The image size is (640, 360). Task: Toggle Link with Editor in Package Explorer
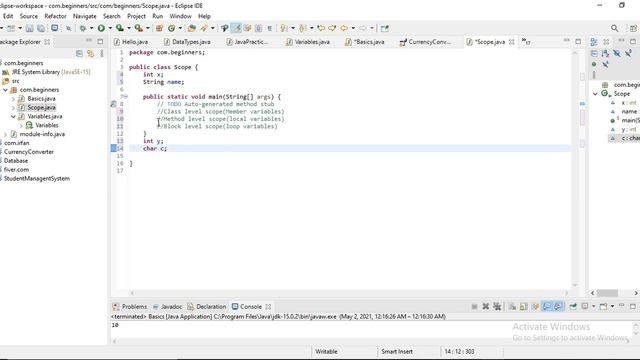[x=90, y=53]
